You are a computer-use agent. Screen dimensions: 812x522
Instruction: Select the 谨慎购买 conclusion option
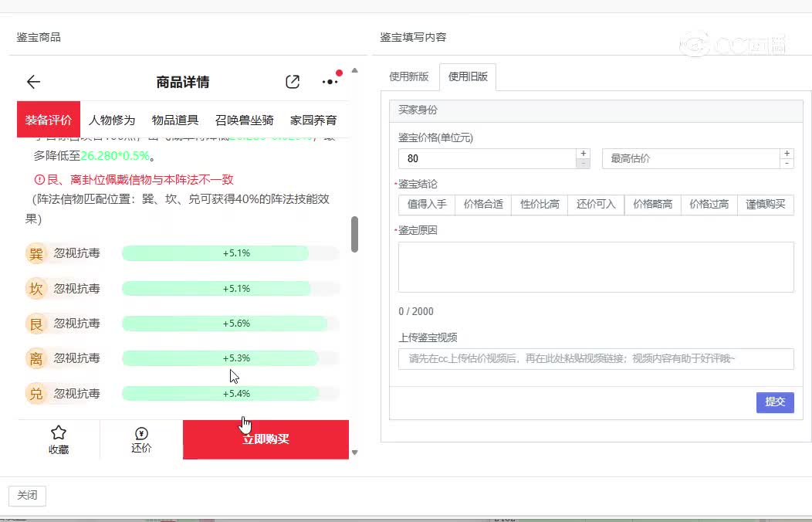(765, 205)
